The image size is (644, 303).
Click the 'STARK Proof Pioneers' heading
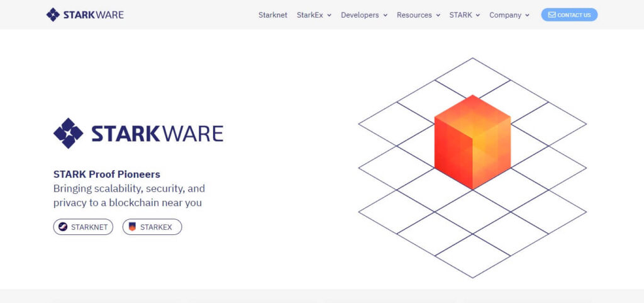click(x=107, y=174)
